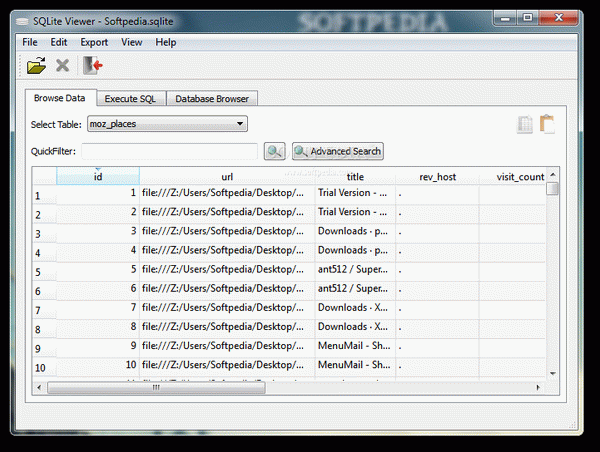
Task: Click the horizontal scrollbar left arrow
Action: tap(39, 387)
